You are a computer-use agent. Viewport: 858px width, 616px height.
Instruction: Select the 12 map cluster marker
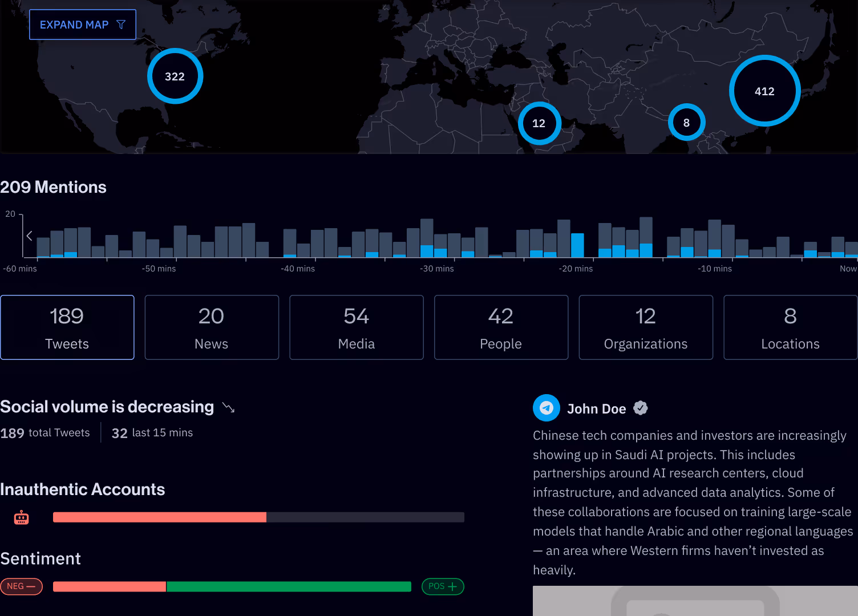pos(539,123)
